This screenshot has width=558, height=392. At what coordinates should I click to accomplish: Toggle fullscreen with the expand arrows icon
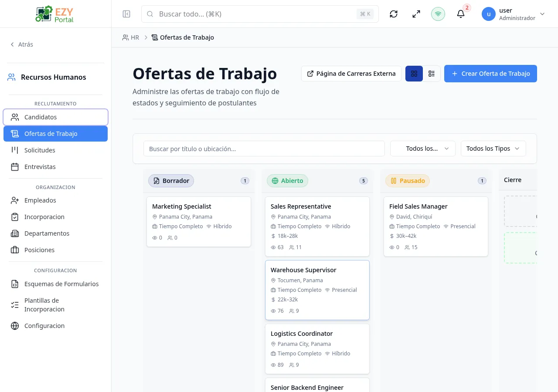click(x=416, y=14)
